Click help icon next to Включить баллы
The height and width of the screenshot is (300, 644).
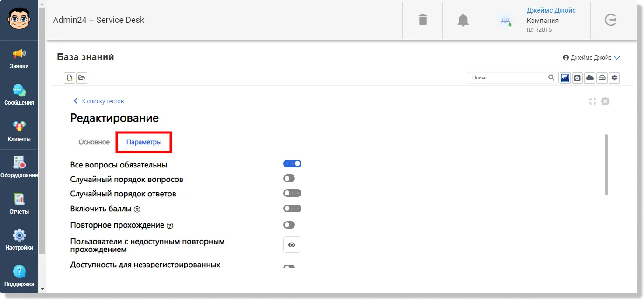pyautogui.click(x=137, y=209)
